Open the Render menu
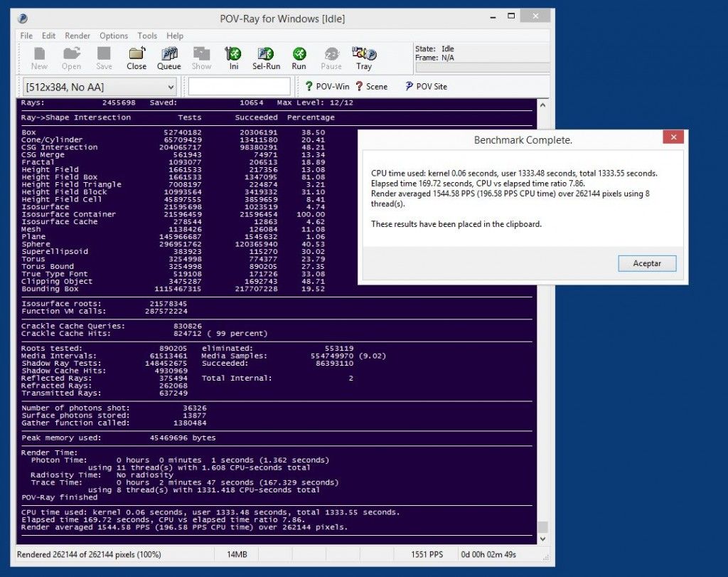This screenshot has height=577, width=728. [x=77, y=36]
